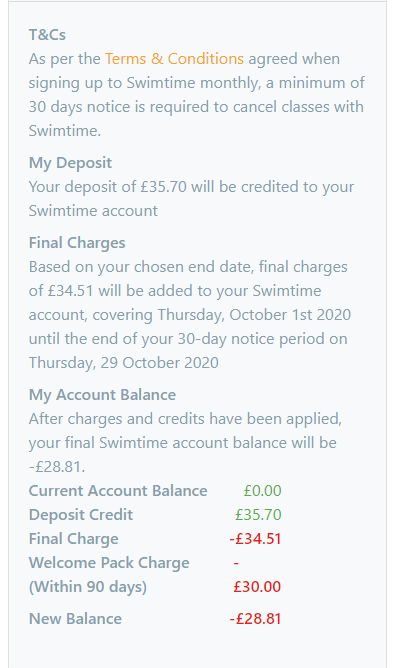Select the £0.00 current balance amount

(x=262, y=490)
